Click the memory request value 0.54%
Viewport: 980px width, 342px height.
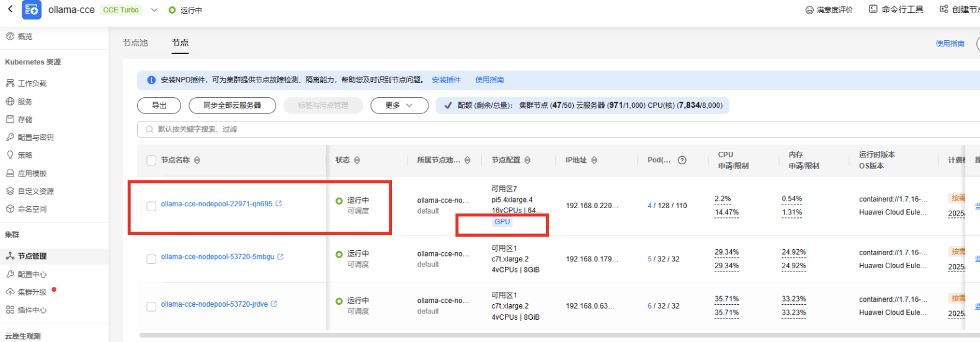pos(792,199)
